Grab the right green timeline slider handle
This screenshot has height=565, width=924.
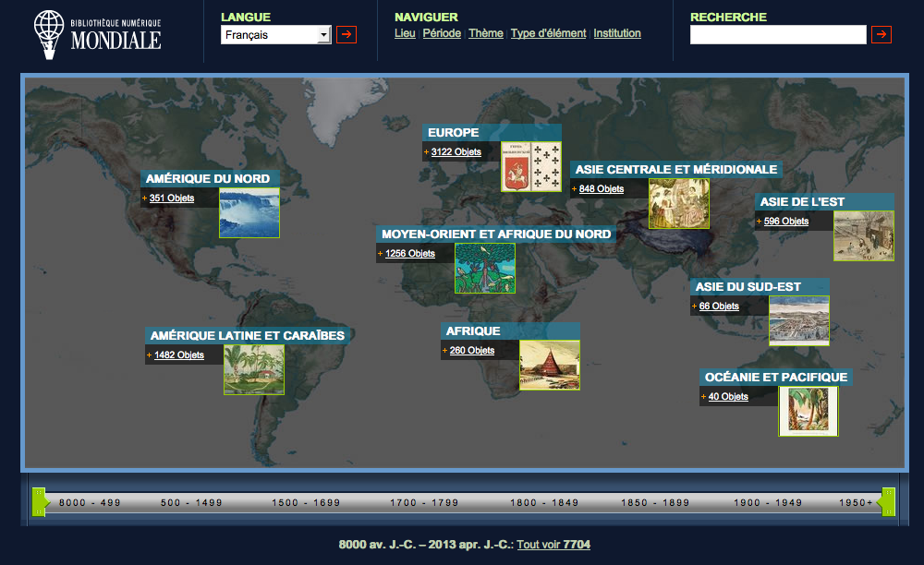point(888,501)
